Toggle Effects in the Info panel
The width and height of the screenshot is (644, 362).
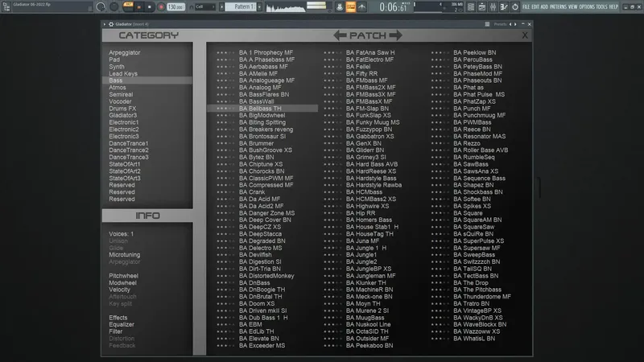tap(118, 318)
